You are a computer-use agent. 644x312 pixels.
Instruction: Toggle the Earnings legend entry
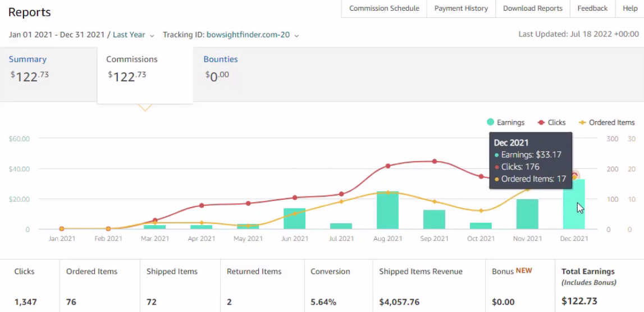(x=505, y=122)
